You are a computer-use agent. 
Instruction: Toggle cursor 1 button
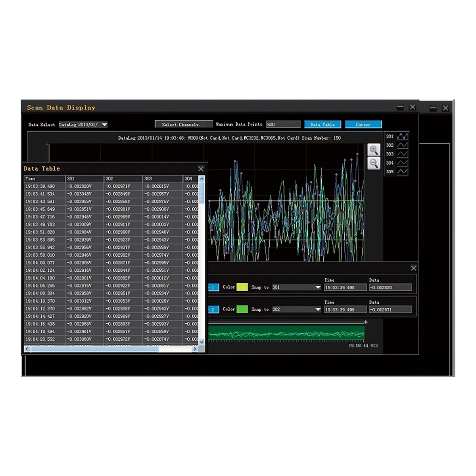tap(213, 287)
